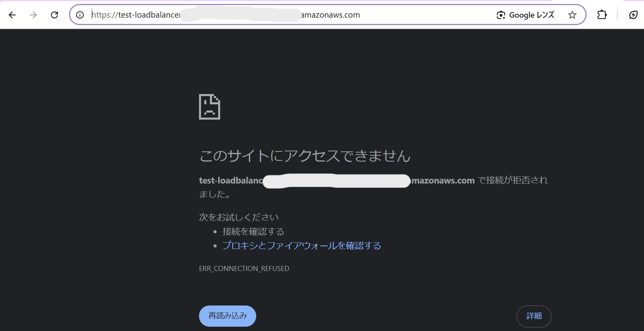Click the 再読み込み button

228,316
